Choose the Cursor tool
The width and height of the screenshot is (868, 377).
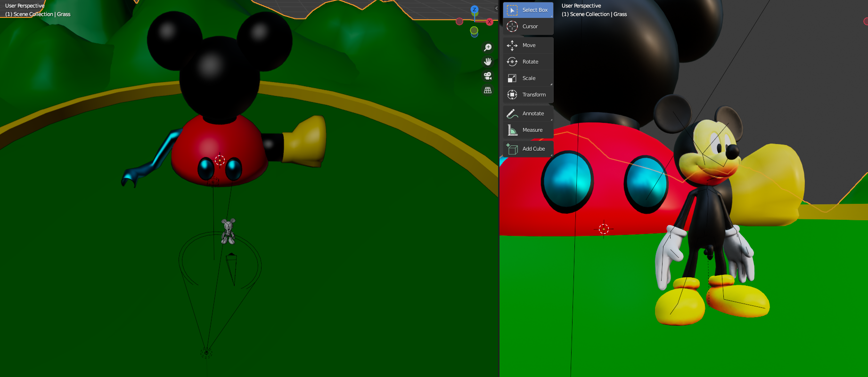528,26
